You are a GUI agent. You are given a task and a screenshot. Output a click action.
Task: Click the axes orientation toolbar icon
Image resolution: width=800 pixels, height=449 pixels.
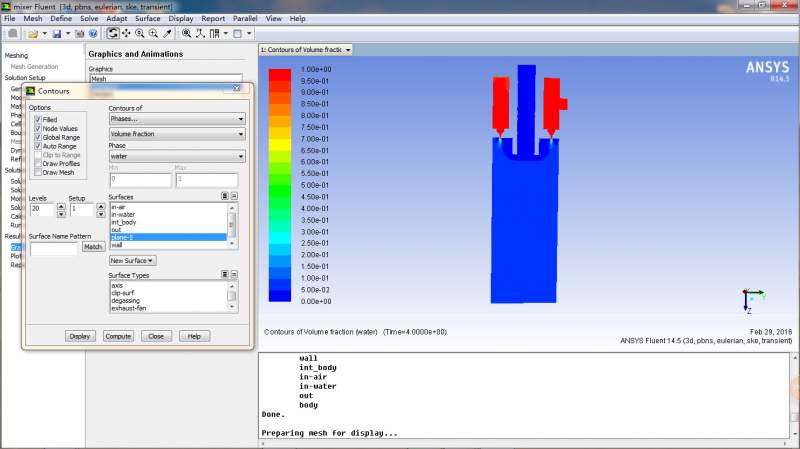click(201, 34)
